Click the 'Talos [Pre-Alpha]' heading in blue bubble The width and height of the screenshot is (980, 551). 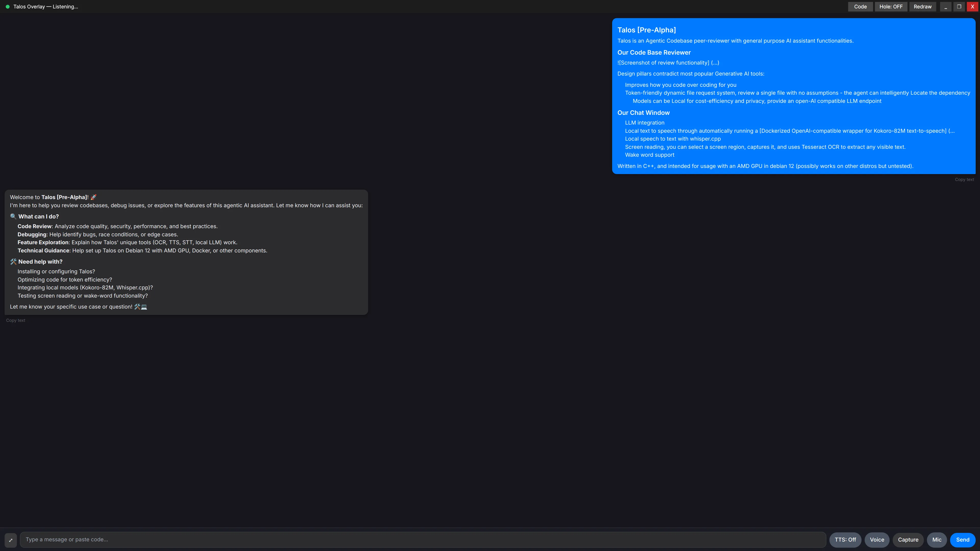pos(646,30)
